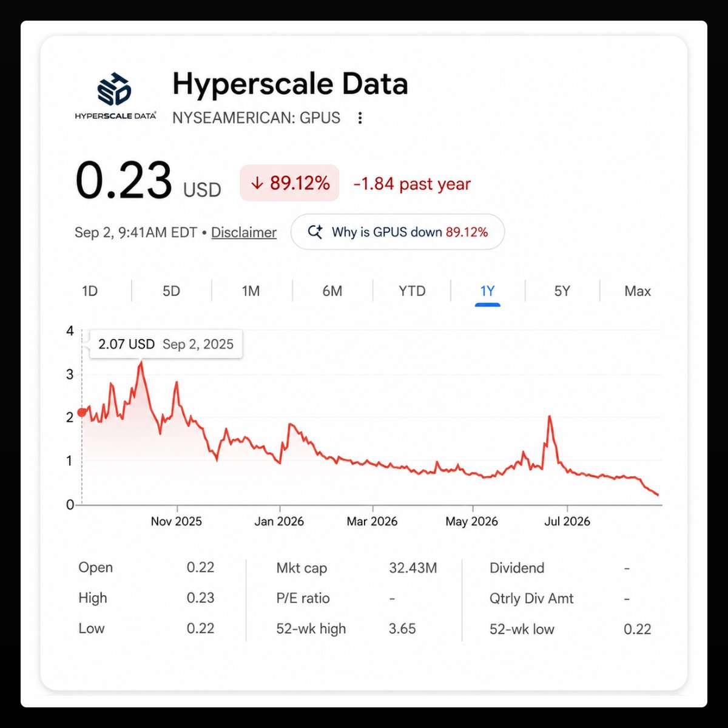Click the May 2026 axis label
Screen dimensions: 728x728
point(472,521)
